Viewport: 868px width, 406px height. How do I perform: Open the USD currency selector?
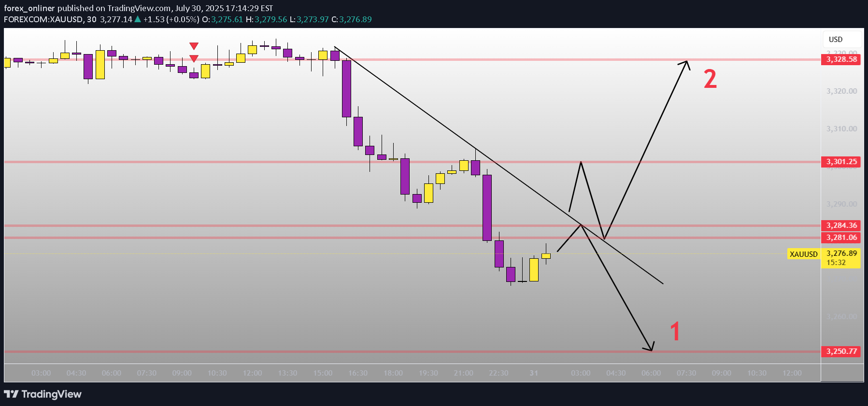[x=842, y=40]
